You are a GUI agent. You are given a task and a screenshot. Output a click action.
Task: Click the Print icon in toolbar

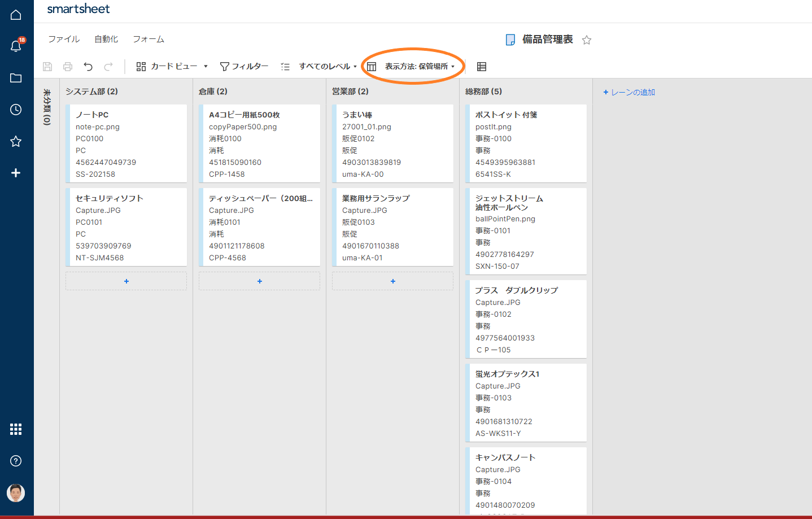click(68, 67)
